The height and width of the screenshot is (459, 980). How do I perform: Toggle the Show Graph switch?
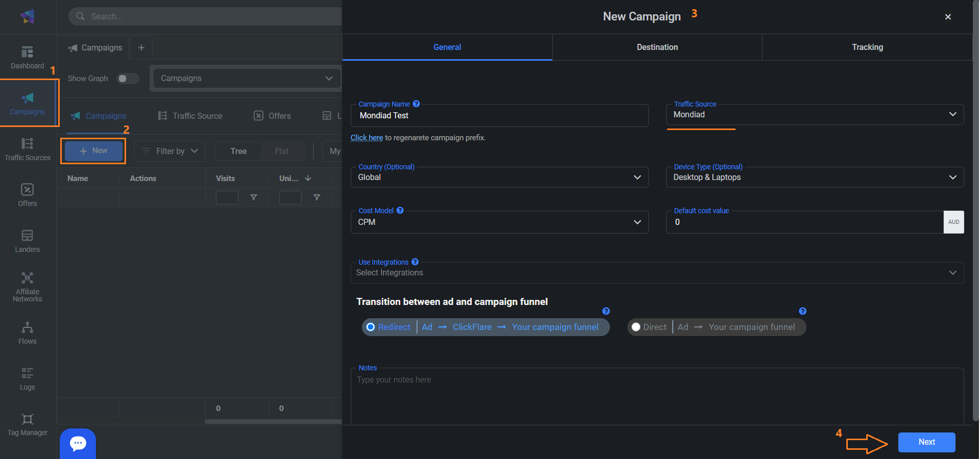point(127,79)
